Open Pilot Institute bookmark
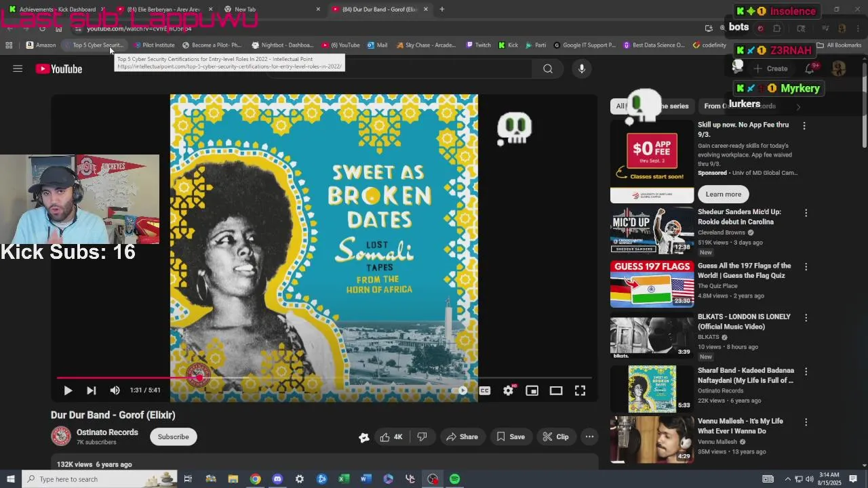 click(154, 45)
